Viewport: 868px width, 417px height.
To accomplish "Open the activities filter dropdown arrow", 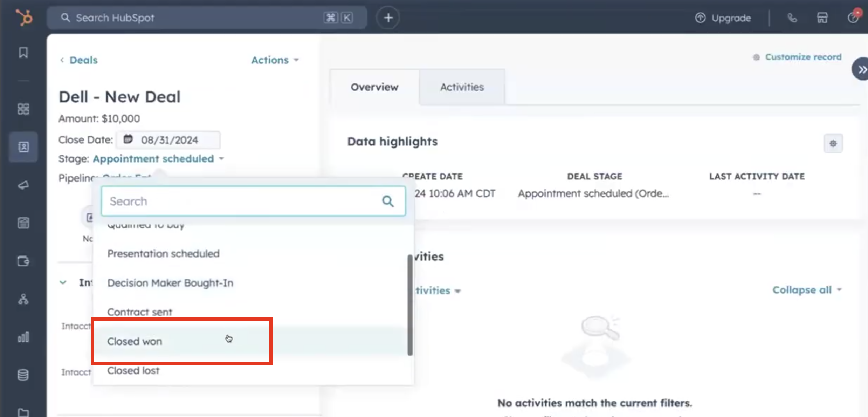I will click(x=457, y=291).
